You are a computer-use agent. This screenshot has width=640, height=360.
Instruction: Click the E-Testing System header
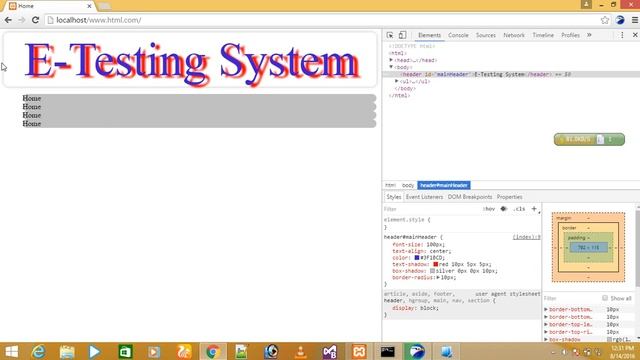tap(190, 60)
